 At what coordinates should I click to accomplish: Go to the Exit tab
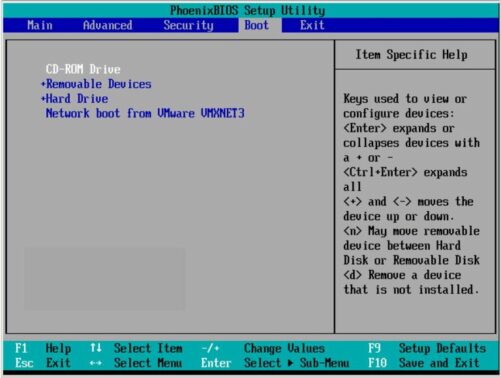coord(312,25)
